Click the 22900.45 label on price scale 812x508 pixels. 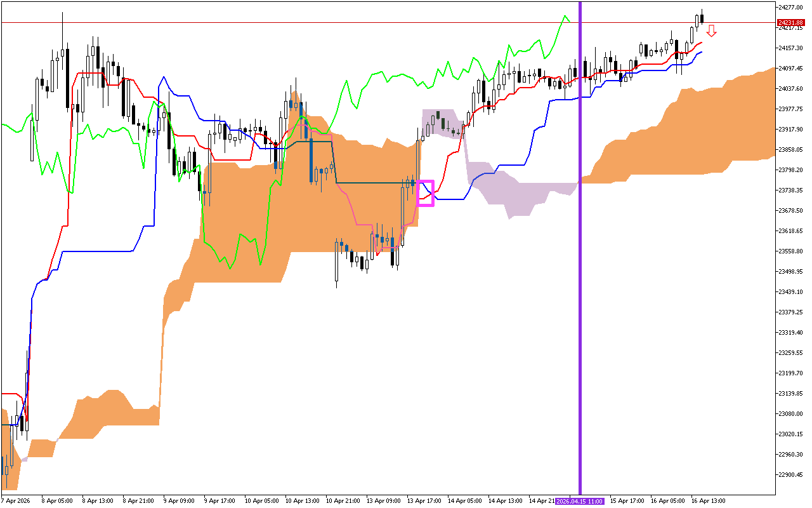coord(789,474)
